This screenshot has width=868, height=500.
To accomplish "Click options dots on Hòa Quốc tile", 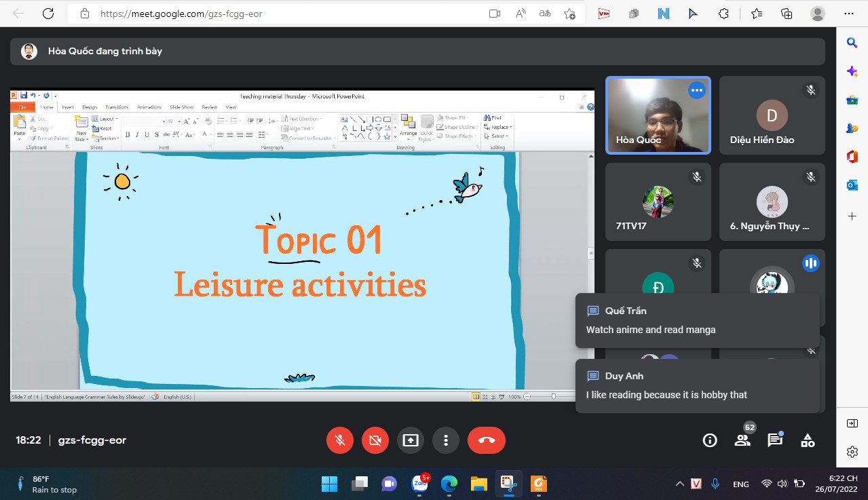I will tap(696, 90).
